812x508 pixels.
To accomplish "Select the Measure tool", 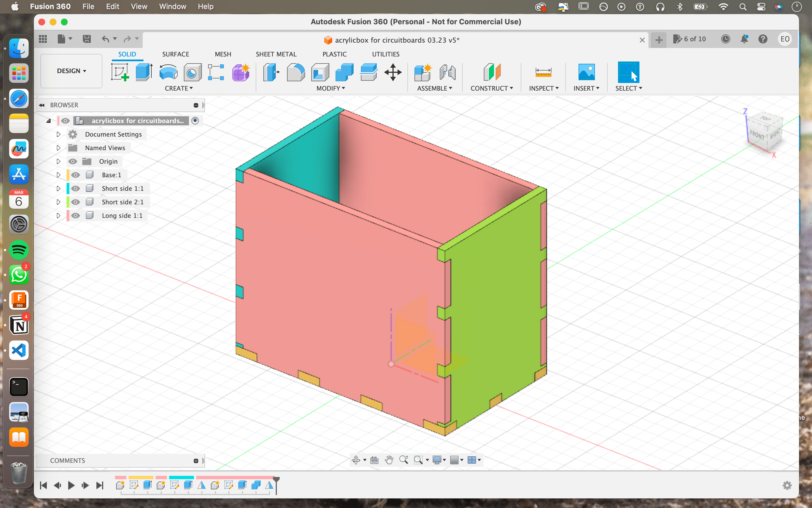I will (x=543, y=72).
